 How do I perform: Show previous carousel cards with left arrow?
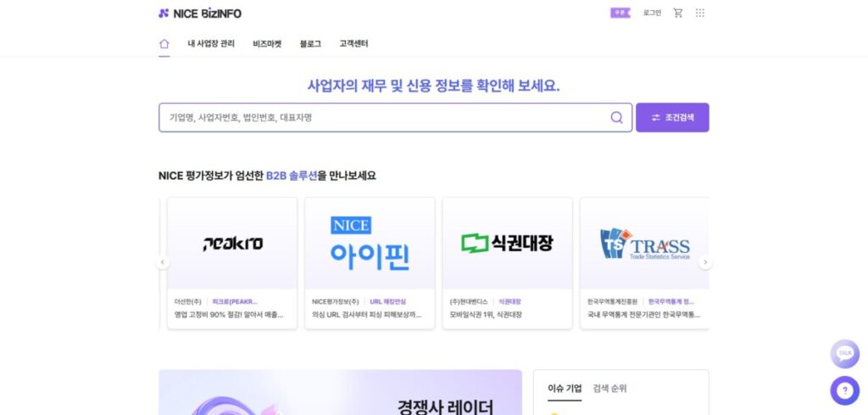[x=162, y=262]
